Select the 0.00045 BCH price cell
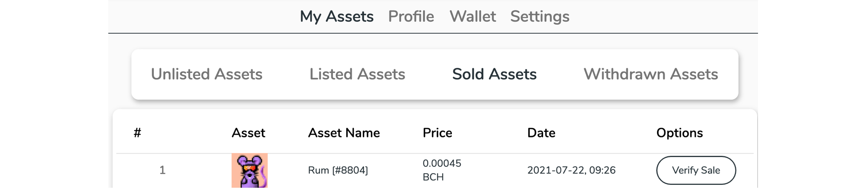 (x=442, y=170)
